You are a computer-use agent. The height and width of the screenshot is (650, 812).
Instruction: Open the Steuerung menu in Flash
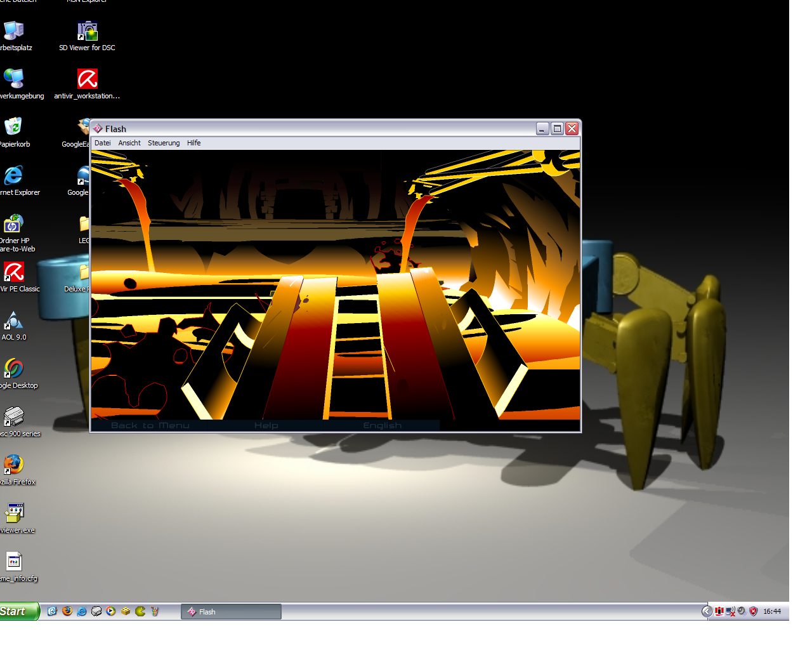[x=164, y=143]
